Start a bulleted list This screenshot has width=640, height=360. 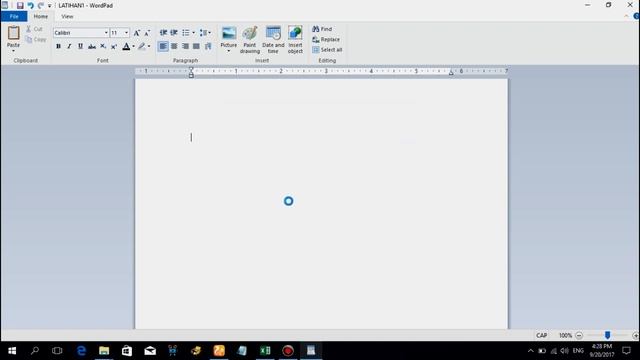point(186,33)
